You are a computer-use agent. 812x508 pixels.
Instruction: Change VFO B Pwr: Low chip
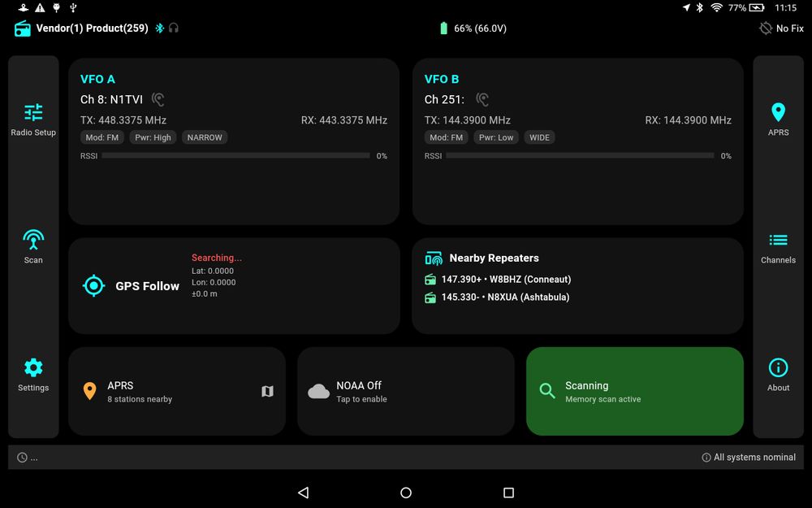(x=496, y=137)
